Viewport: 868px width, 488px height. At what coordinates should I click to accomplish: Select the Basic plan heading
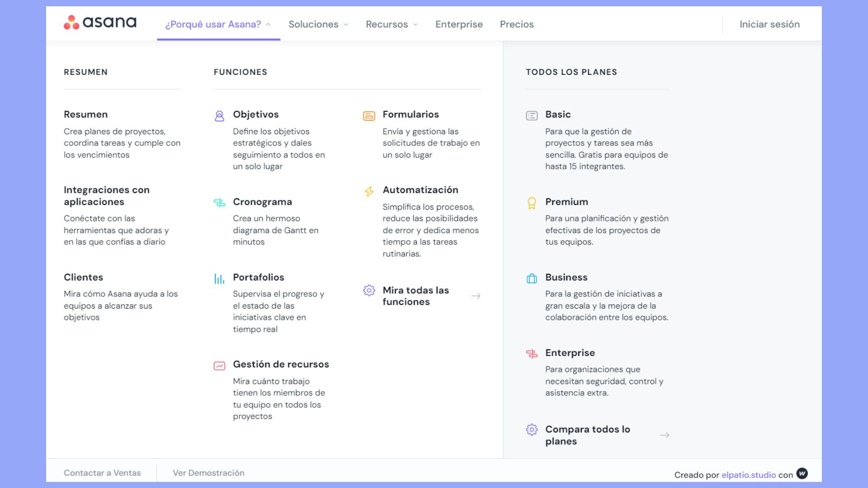(x=558, y=114)
